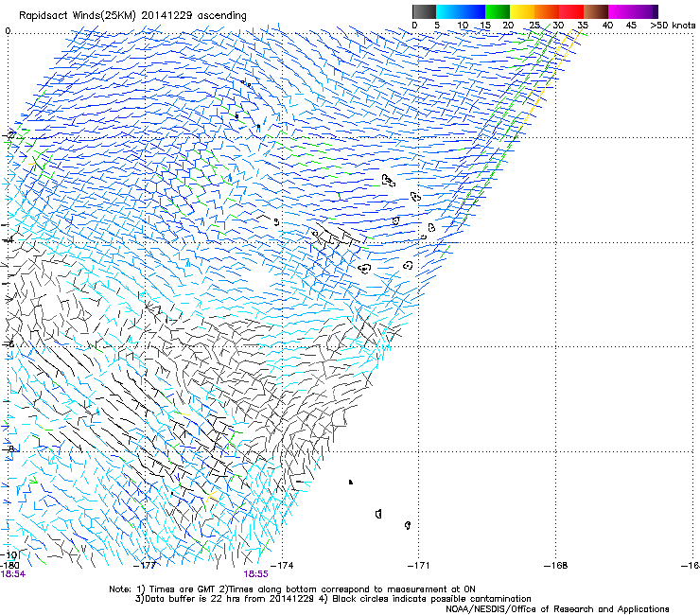
Task: Click the legend value '20'
Action: pyautogui.click(x=508, y=26)
